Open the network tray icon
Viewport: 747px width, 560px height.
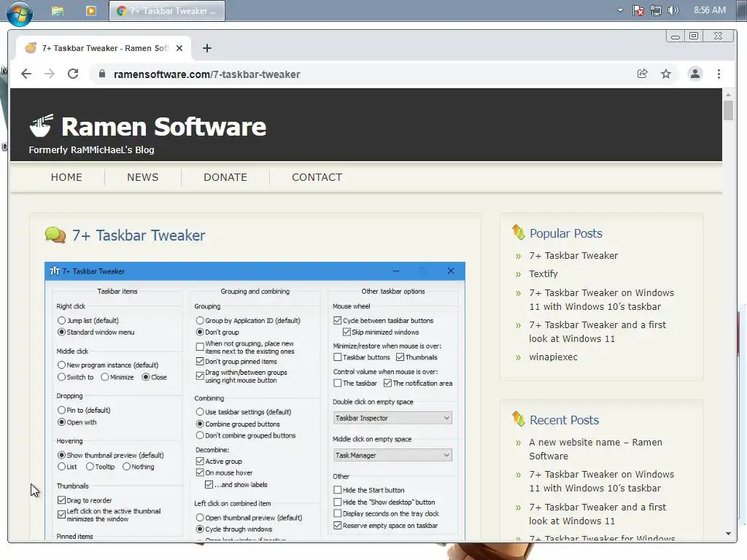click(656, 10)
